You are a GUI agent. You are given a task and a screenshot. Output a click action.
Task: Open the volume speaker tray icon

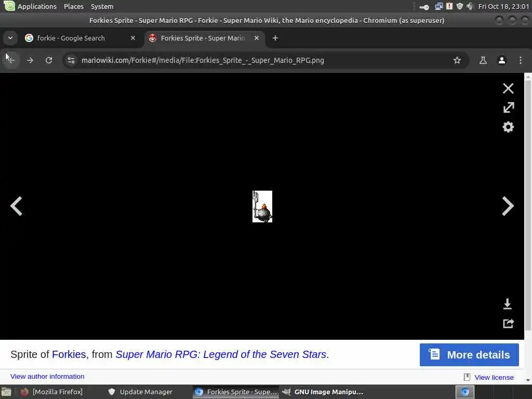(470, 6)
